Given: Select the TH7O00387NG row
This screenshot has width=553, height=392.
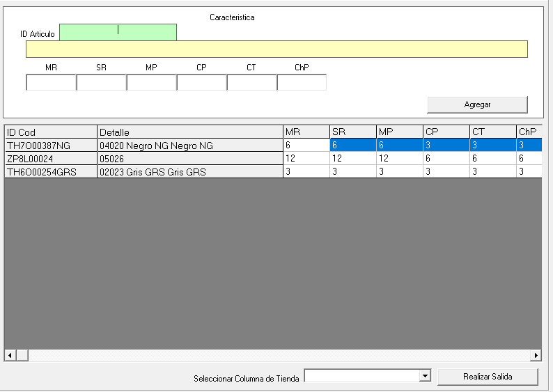Looking at the screenshot, I should tap(50, 146).
